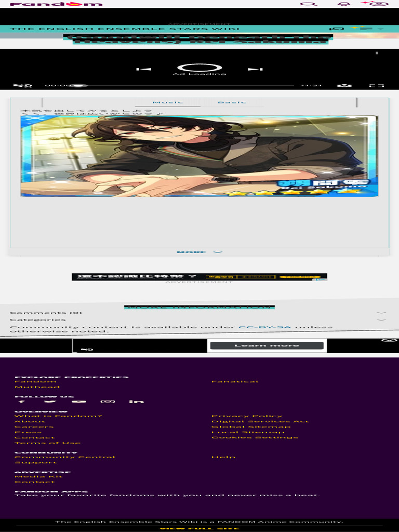The height and width of the screenshot is (532, 399).
Task: Unmute the video player
Action: point(23,86)
